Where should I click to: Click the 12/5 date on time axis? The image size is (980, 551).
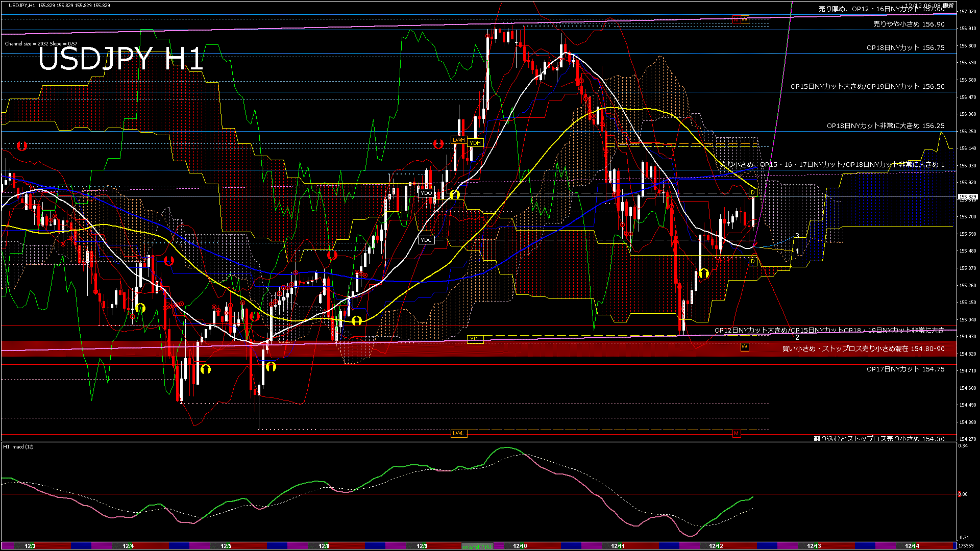[x=226, y=546]
